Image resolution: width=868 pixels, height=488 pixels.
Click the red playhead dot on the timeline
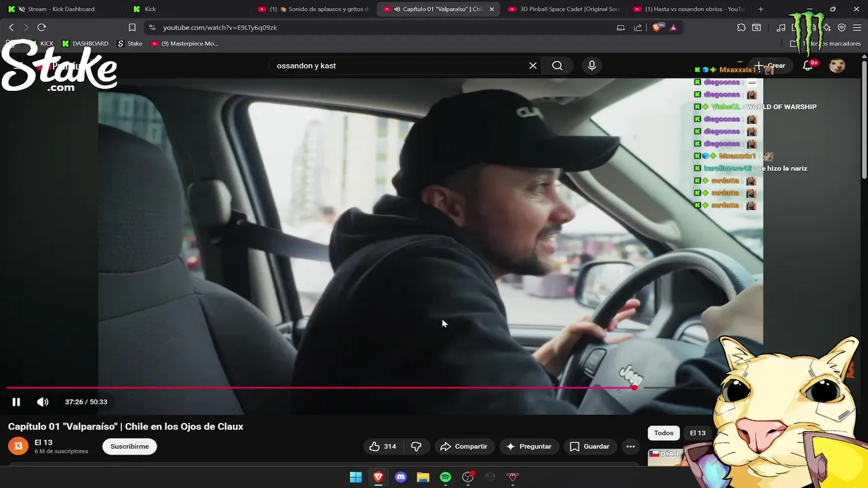[634, 388]
